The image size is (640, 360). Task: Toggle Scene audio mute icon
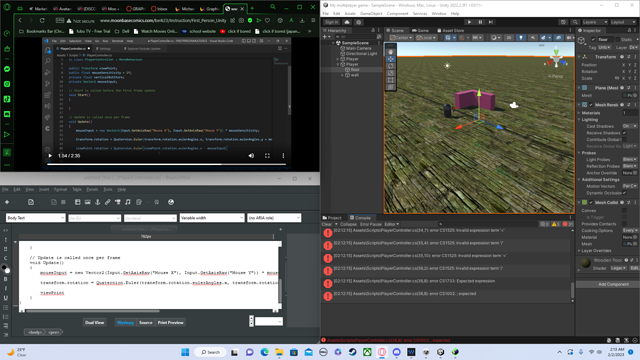pos(533,38)
